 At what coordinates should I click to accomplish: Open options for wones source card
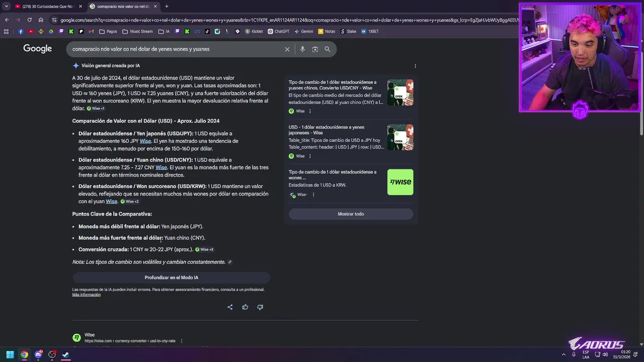[x=313, y=195]
